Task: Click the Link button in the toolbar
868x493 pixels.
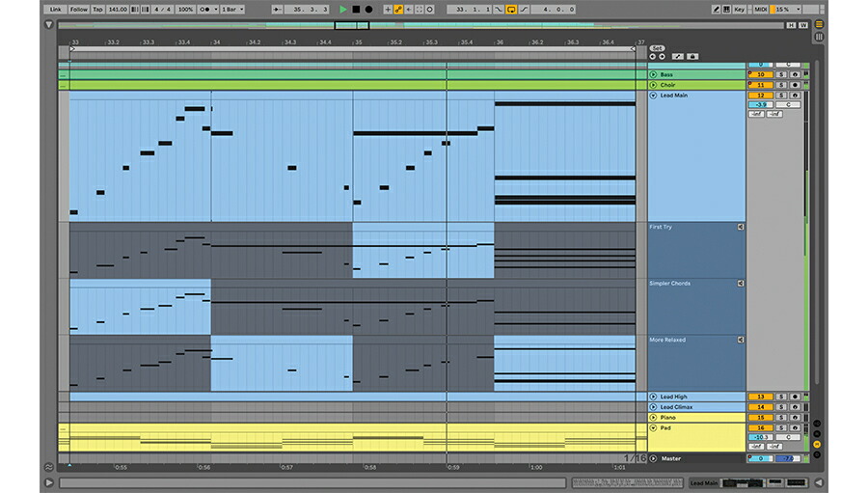Action: [55, 9]
